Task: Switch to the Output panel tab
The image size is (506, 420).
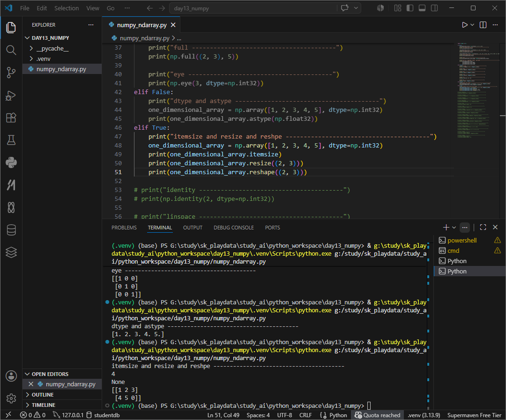Action: coord(193,228)
